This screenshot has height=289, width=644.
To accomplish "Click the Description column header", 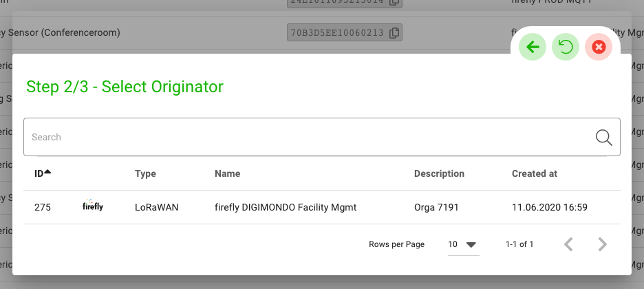I will (x=439, y=174).
